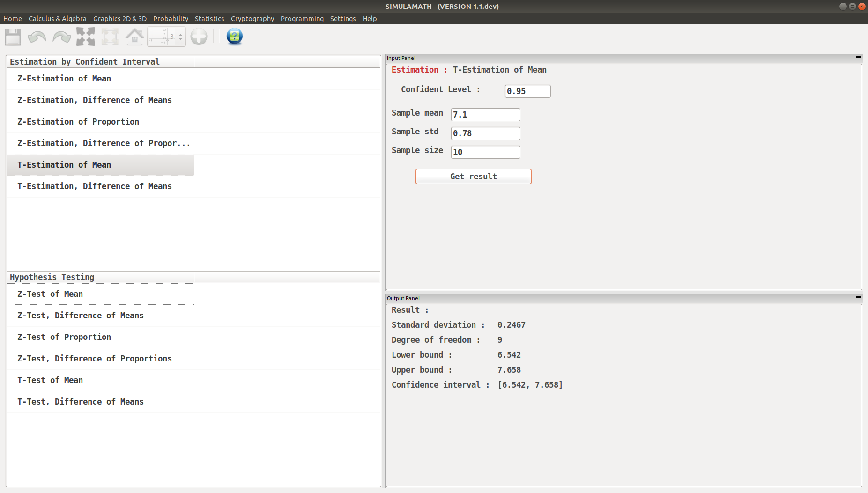Viewport: 868px width, 493px height.
Task: Select Z-Estimation, Difference of Means
Action: (x=101, y=100)
